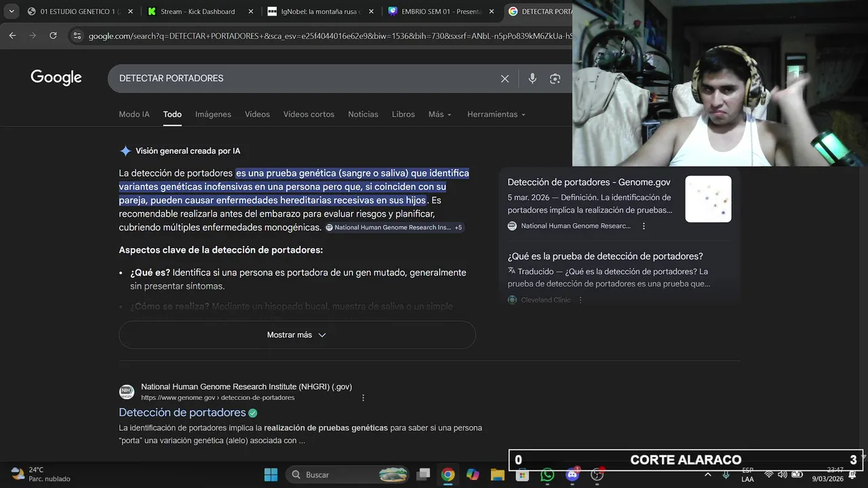Open Microsoft Store from taskbar
868x488 pixels.
(x=522, y=474)
